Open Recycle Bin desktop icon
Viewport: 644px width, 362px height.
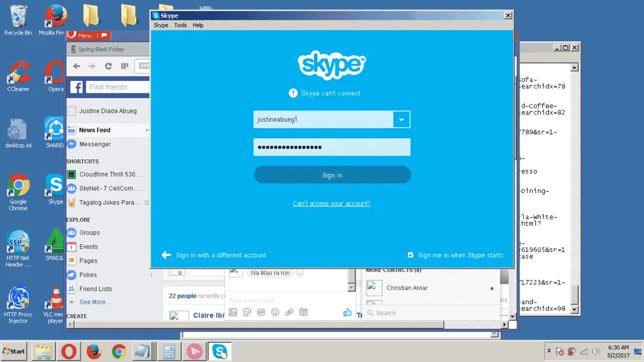(x=18, y=21)
